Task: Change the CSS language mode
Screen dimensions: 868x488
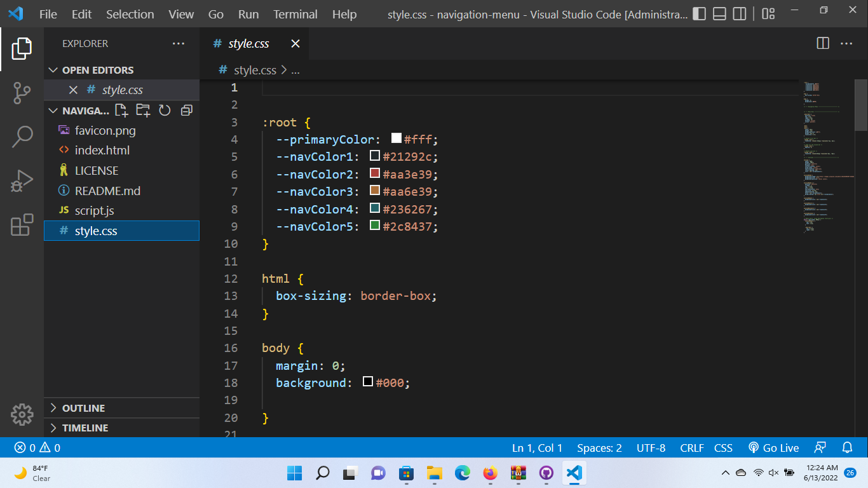Action: [x=723, y=447]
